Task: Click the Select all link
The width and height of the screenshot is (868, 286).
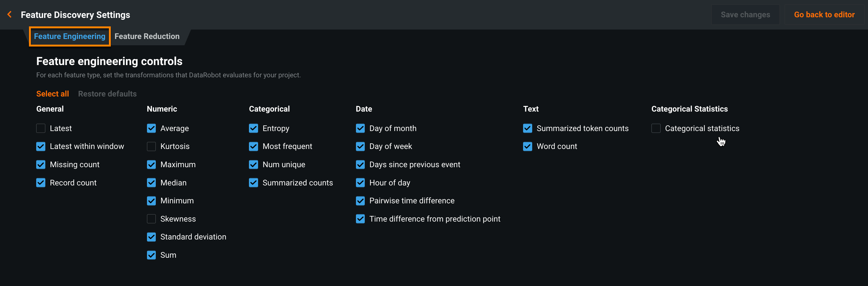Action: (53, 94)
